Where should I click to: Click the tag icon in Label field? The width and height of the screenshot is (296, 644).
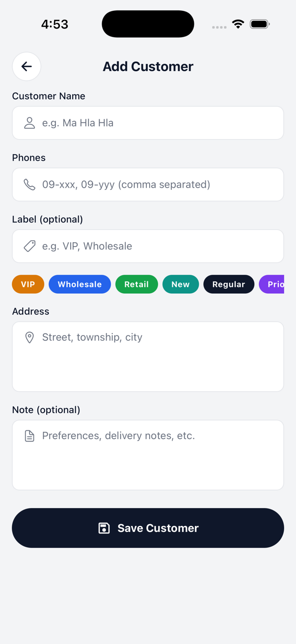pos(29,246)
